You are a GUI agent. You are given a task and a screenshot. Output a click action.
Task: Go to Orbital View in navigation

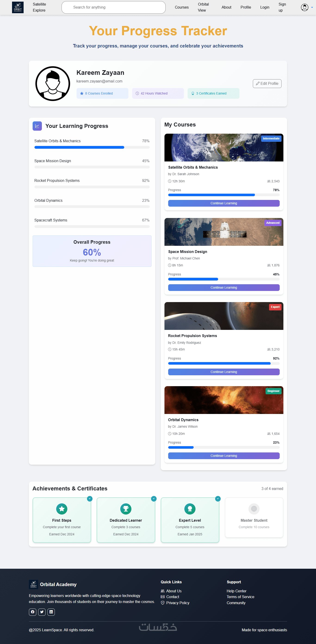point(203,7)
